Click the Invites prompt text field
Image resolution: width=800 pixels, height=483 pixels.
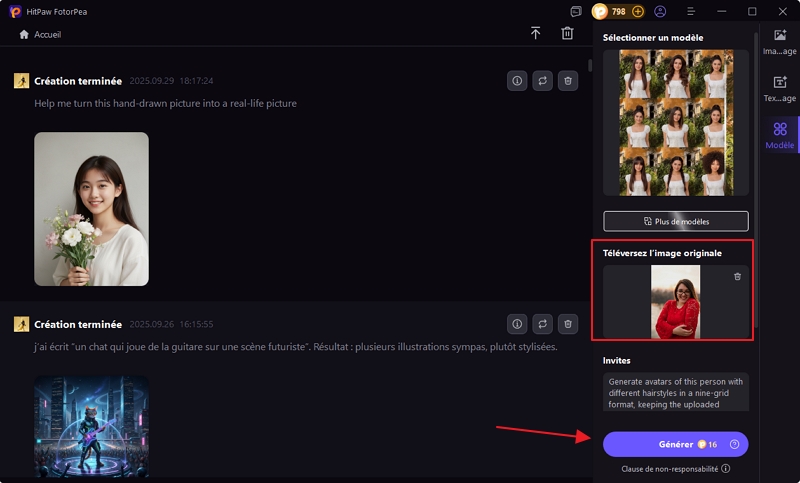pos(675,392)
